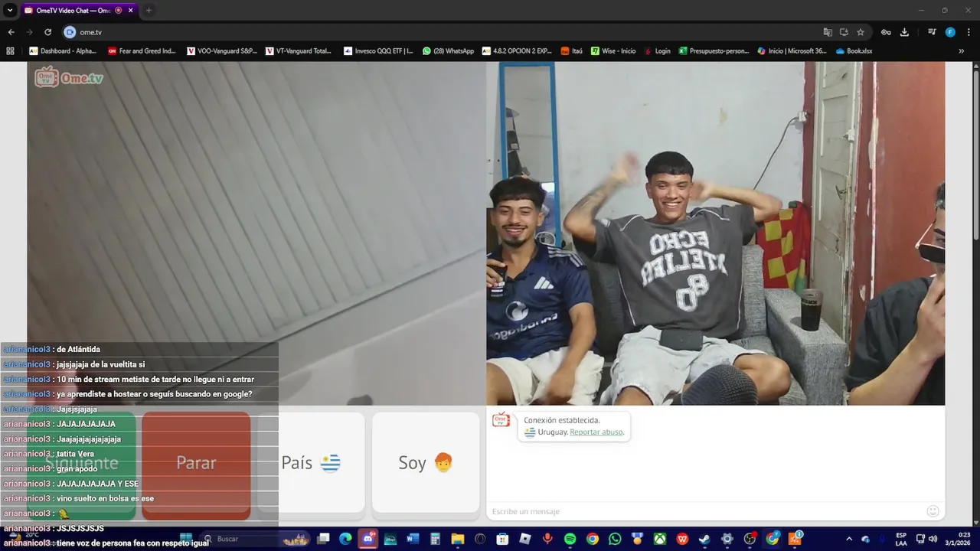Close the OmeTV Video Chat tab
Viewport: 980px width, 551px height.
point(131,10)
